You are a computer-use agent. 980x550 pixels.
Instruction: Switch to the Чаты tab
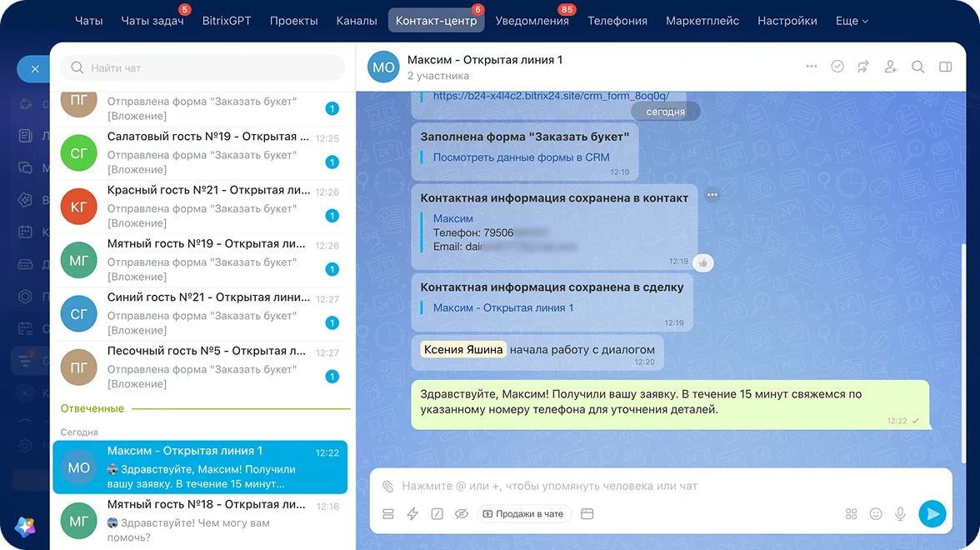coord(88,21)
